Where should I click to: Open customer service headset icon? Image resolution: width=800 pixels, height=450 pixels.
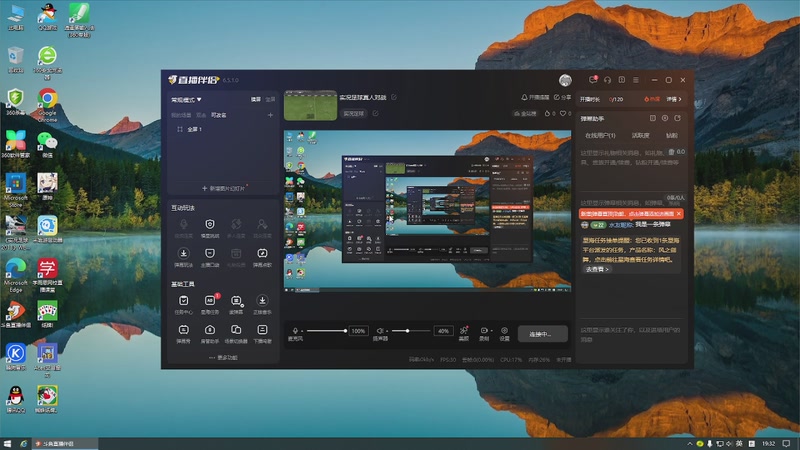(x=607, y=80)
